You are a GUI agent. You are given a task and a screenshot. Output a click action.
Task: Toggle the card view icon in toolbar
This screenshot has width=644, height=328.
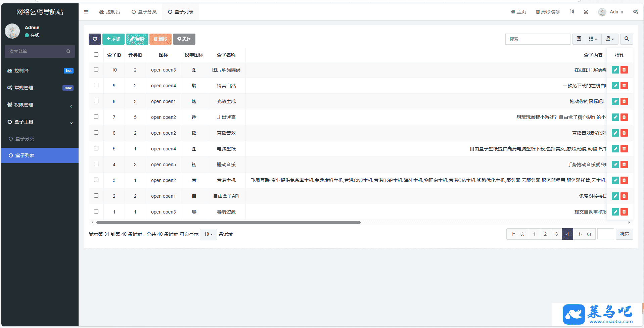(579, 39)
